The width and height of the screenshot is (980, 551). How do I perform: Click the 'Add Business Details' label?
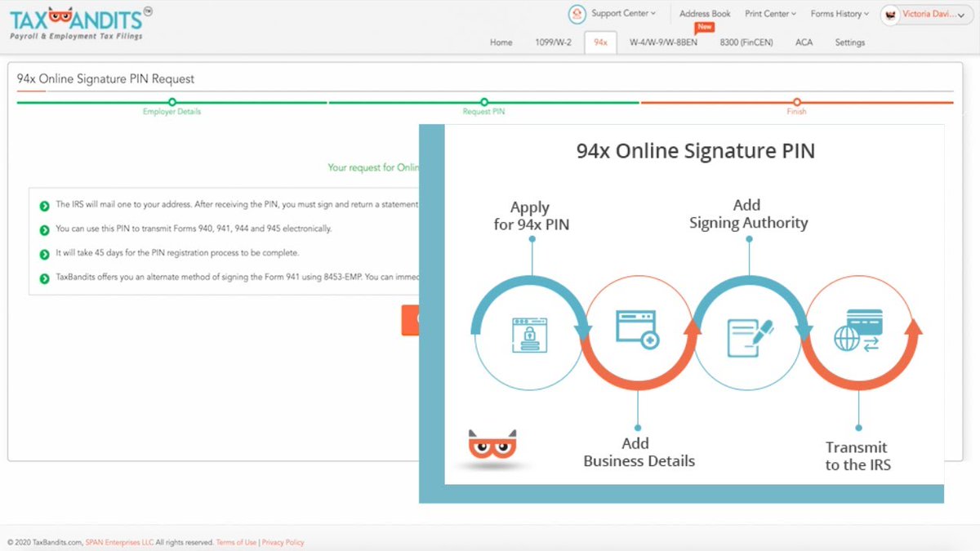[x=639, y=452]
